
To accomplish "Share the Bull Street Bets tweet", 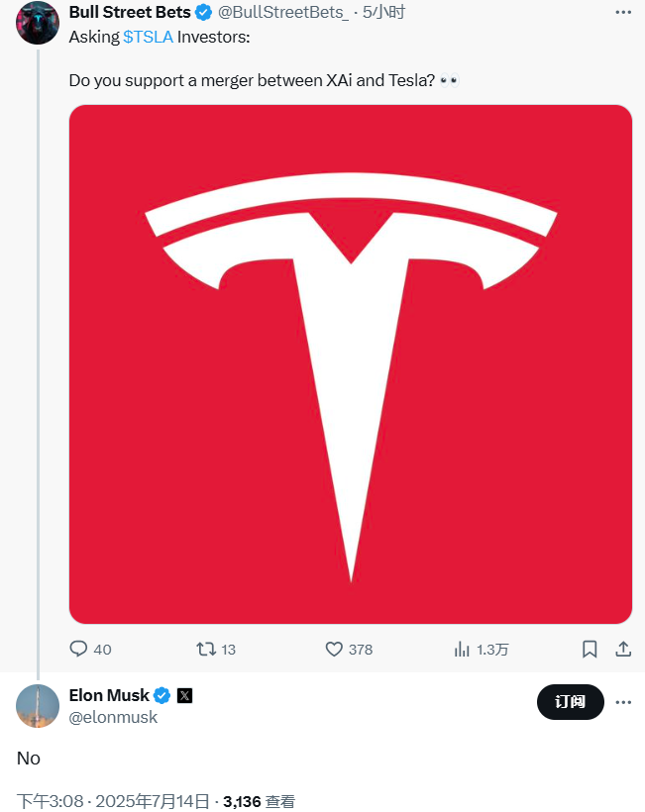I will click(623, 649).
